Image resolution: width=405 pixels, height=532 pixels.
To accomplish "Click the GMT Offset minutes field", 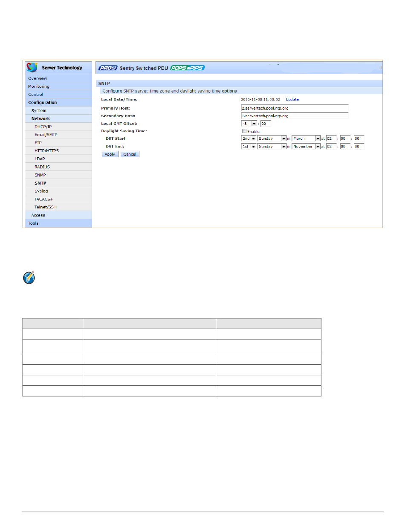I will tap(266, 124).
